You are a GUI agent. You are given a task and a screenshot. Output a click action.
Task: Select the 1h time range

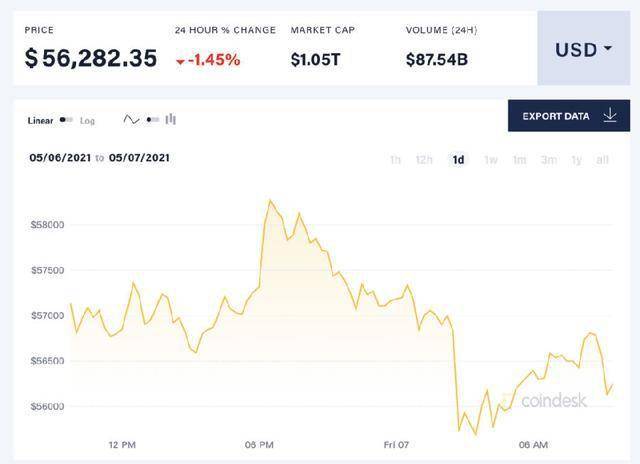pos(395,160)
